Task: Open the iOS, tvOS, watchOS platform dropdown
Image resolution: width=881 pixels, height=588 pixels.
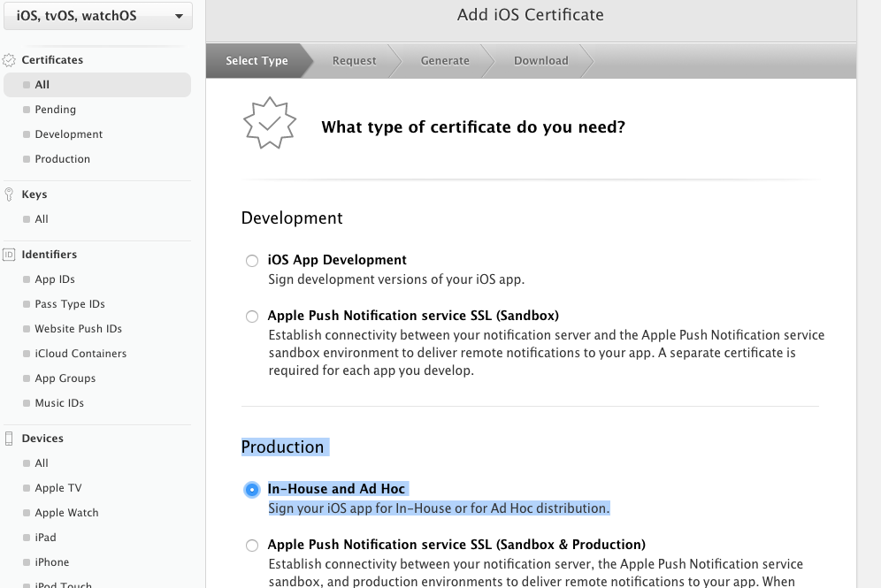Action: (x=96, y=15)
